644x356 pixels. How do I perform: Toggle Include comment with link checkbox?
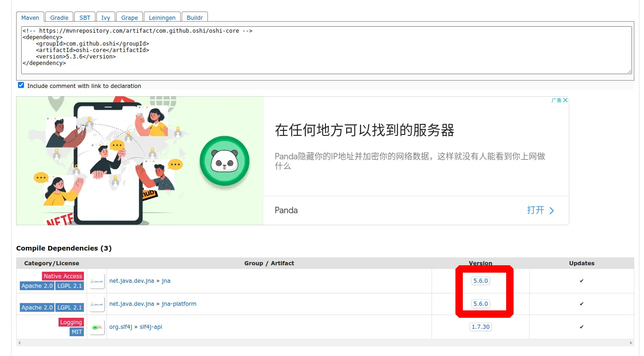[x=21, y=85]
